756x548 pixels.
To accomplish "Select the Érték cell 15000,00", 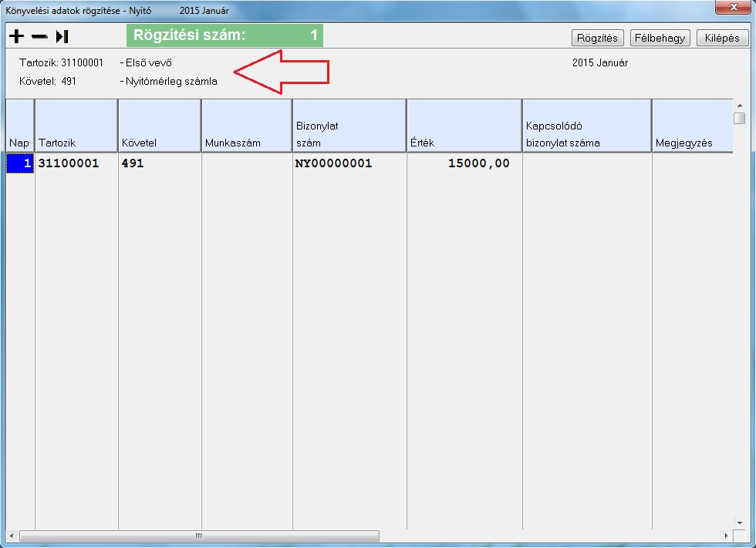I will pos(464,163).
